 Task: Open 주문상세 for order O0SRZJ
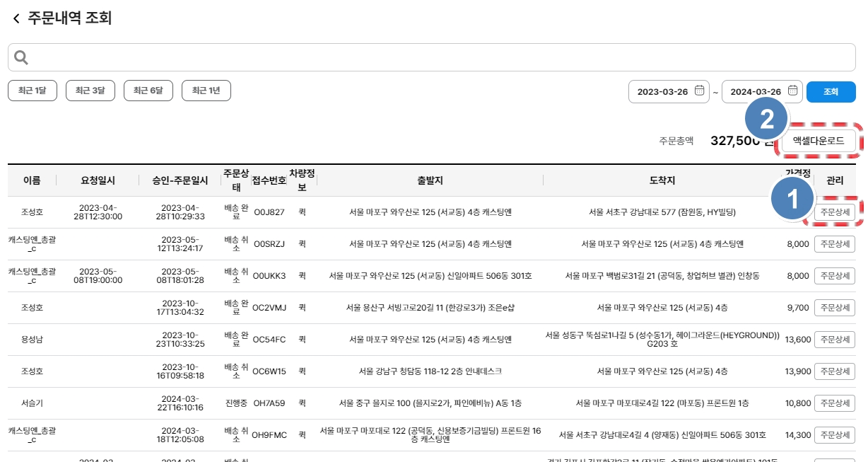835,244
